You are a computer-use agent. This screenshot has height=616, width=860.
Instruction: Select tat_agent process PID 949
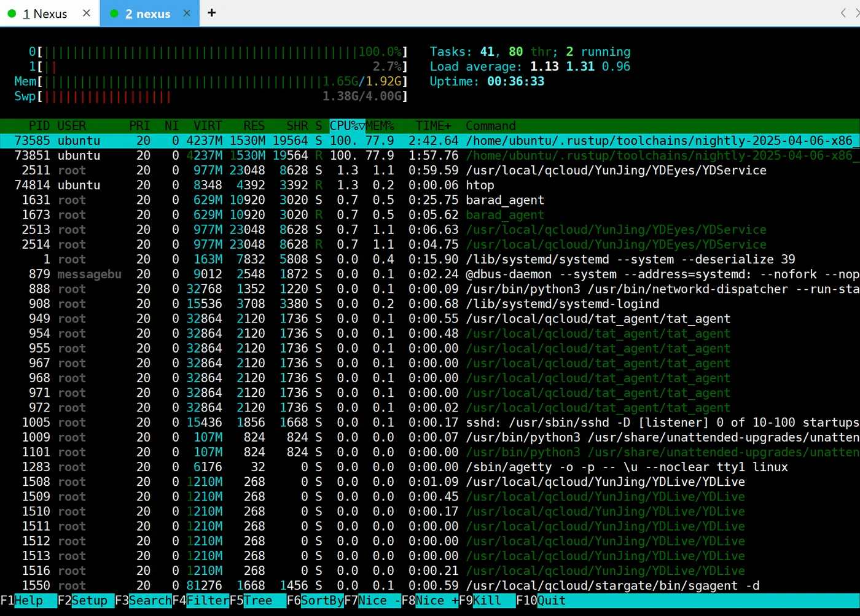pyautogui.click(x=430, y=319)
